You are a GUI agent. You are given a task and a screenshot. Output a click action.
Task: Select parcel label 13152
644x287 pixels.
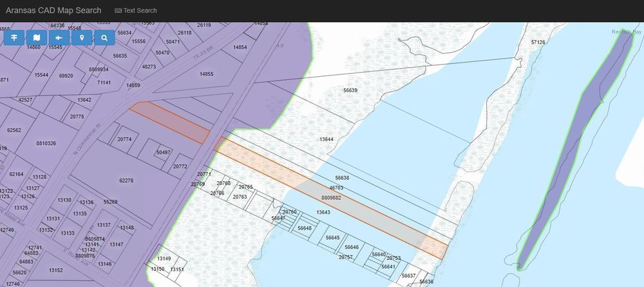(x=56, y=270)
